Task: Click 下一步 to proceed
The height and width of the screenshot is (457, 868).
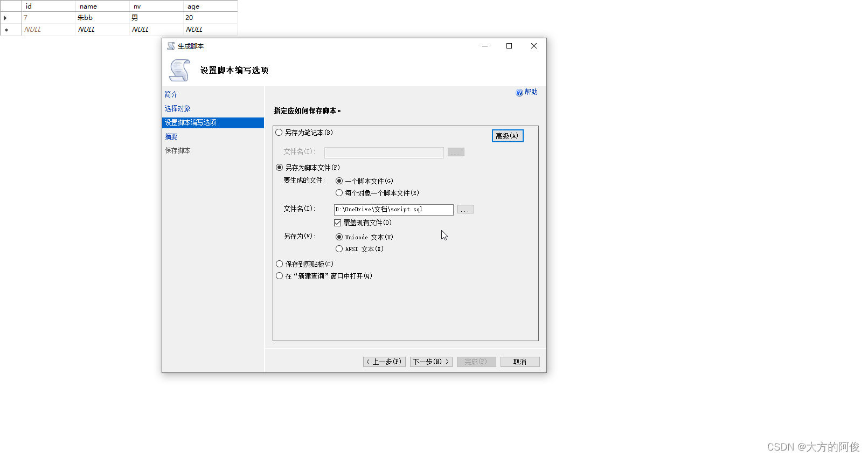Action: 430,362
